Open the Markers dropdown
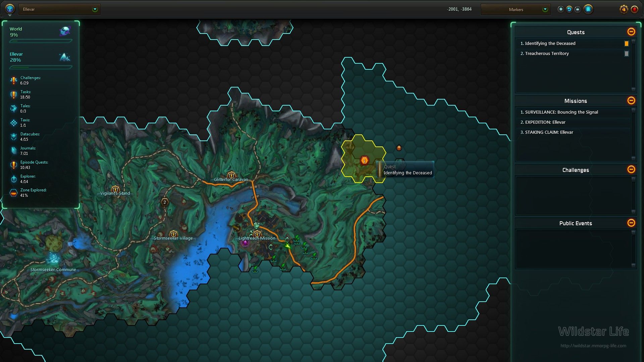 (x=516, y=9)
